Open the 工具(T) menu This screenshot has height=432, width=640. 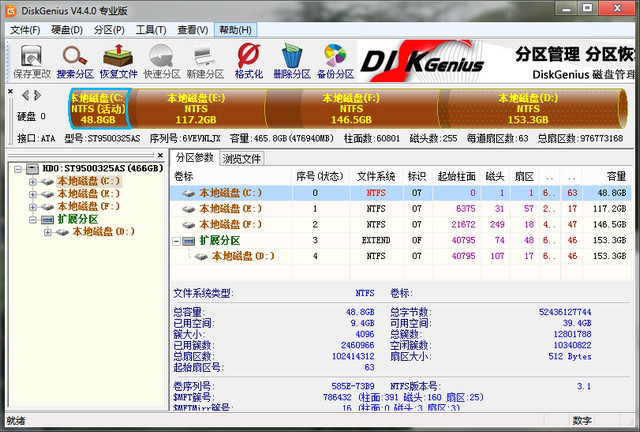pos(151,30)
